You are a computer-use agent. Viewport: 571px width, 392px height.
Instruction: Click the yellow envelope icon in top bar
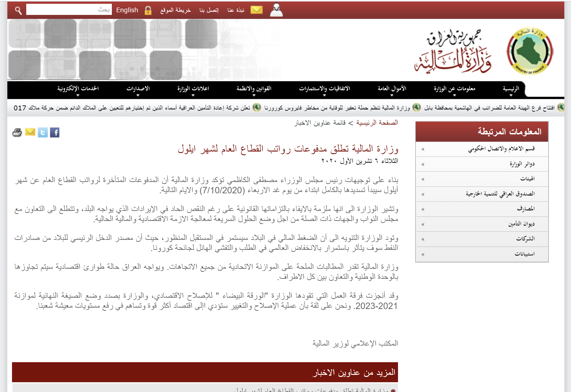coord(256,10)
